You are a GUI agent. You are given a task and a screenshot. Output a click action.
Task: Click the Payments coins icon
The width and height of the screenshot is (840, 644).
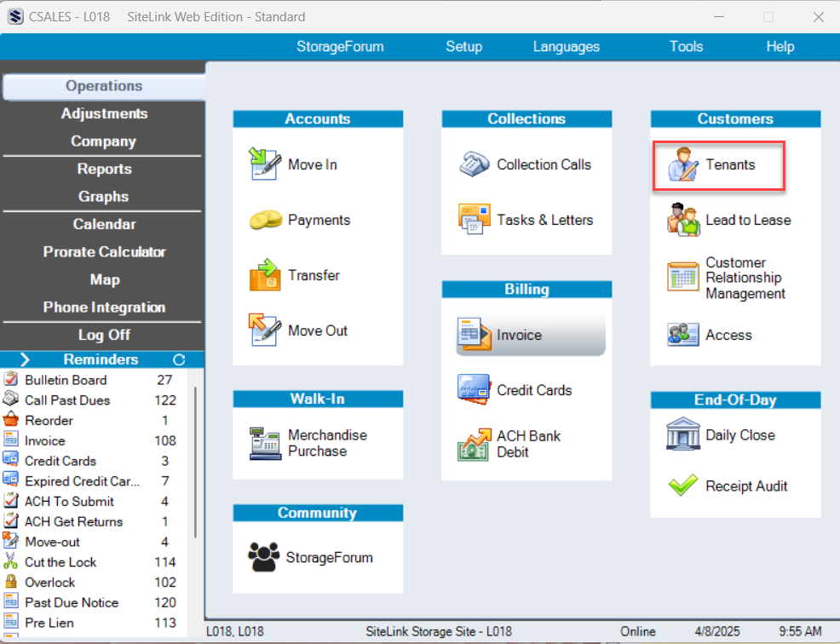pos(265,220)
